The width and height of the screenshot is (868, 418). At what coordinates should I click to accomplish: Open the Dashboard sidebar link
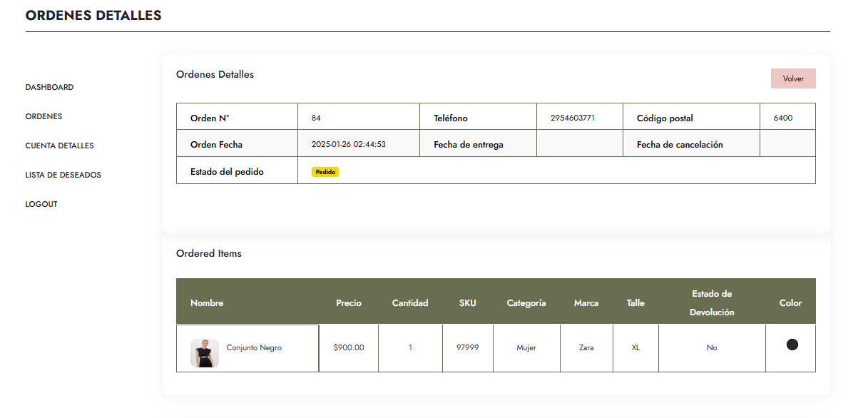[49, 87]
